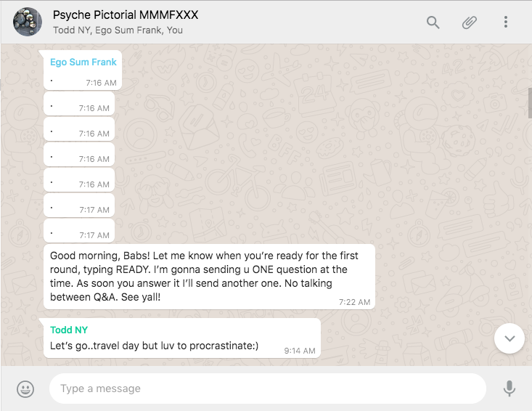Select dot message directly above Good morning message

tap(78, 229)
